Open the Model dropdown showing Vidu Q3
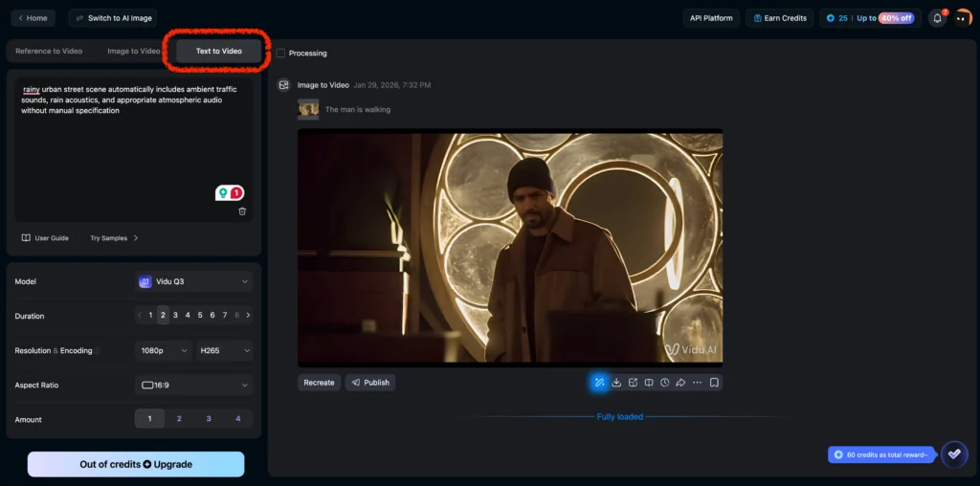Screen dimensions: 980x486 click(193, 281)
